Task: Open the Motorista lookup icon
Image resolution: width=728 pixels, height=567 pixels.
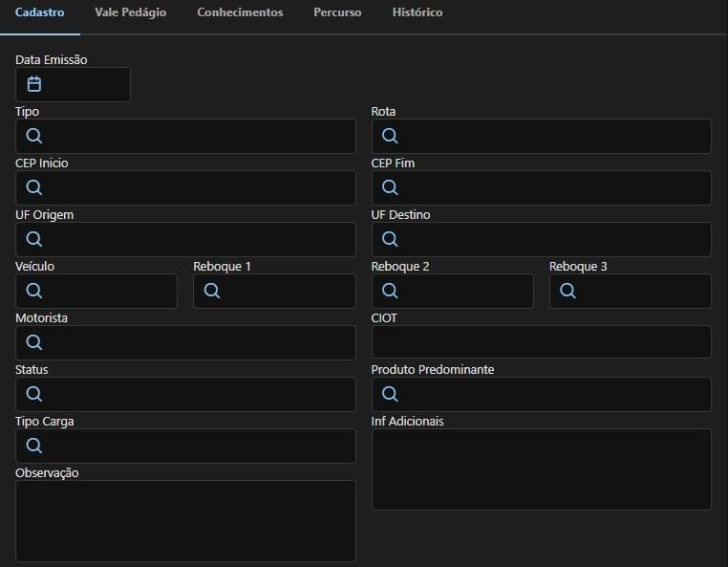Action: tap(33, 342)
